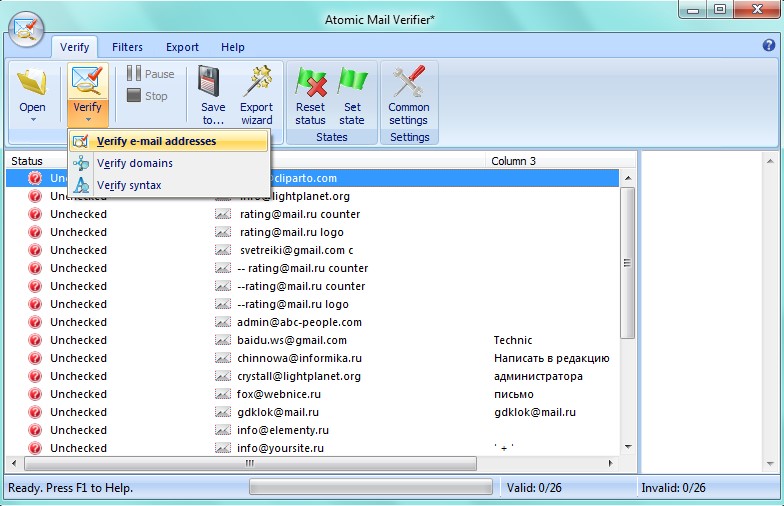Click Ready. Press F1 to Help text
784x506 pixels.
70,488
